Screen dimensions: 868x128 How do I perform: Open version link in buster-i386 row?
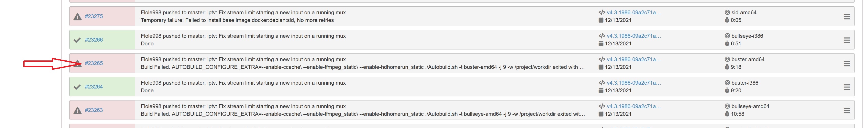click(x=633, y=83)
